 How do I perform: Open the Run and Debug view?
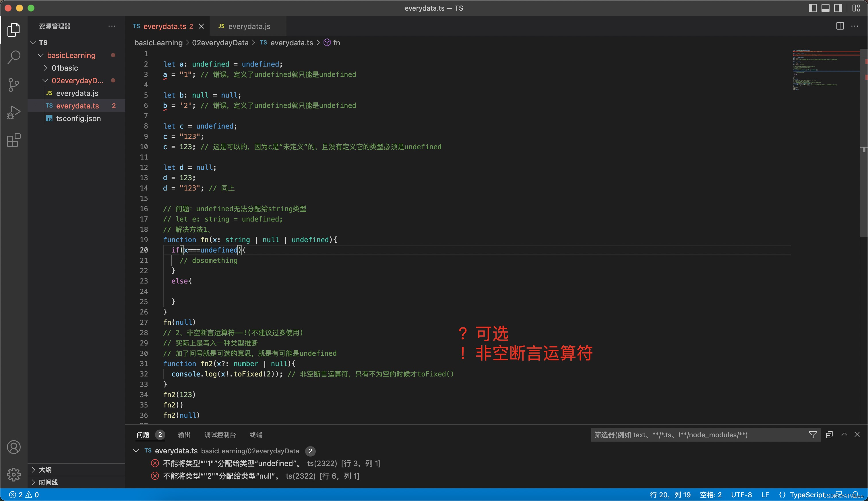[x=14, y=112]
